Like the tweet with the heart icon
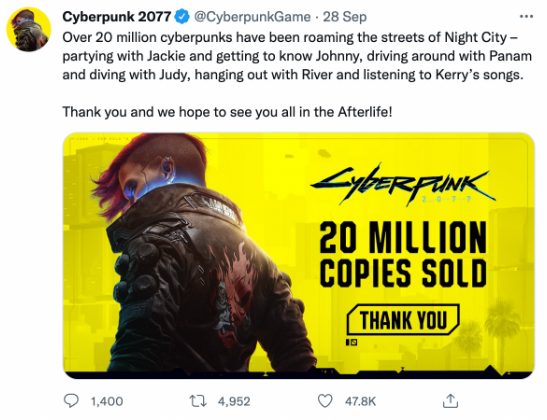Screen dimensions: 547x420 [x=325, y=401]
